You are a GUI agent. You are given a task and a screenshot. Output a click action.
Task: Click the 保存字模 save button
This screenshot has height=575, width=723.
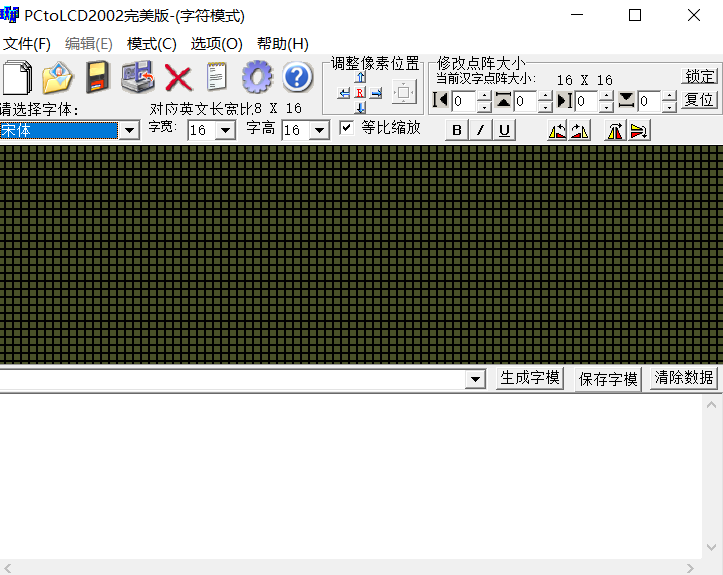click(608, 379)
